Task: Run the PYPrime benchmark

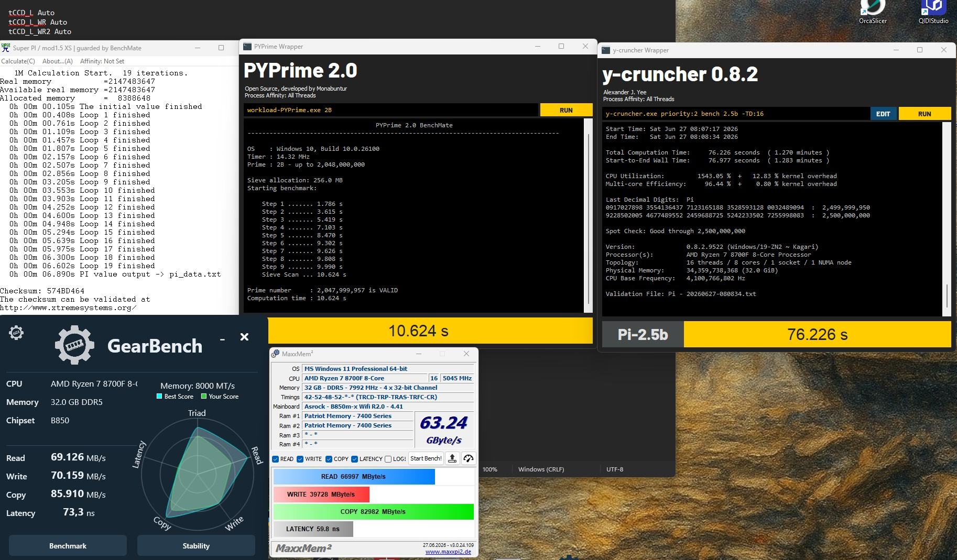Action: 566,110
